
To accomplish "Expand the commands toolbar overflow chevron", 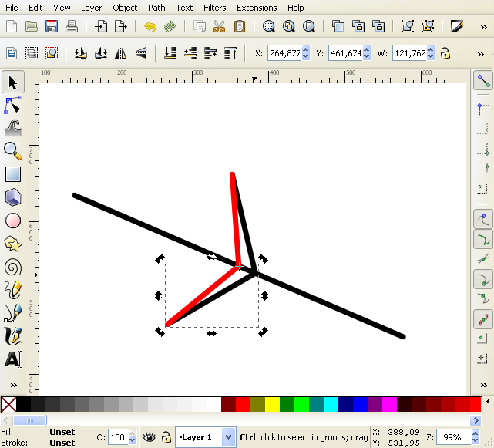I will click(x=484, y=28).
